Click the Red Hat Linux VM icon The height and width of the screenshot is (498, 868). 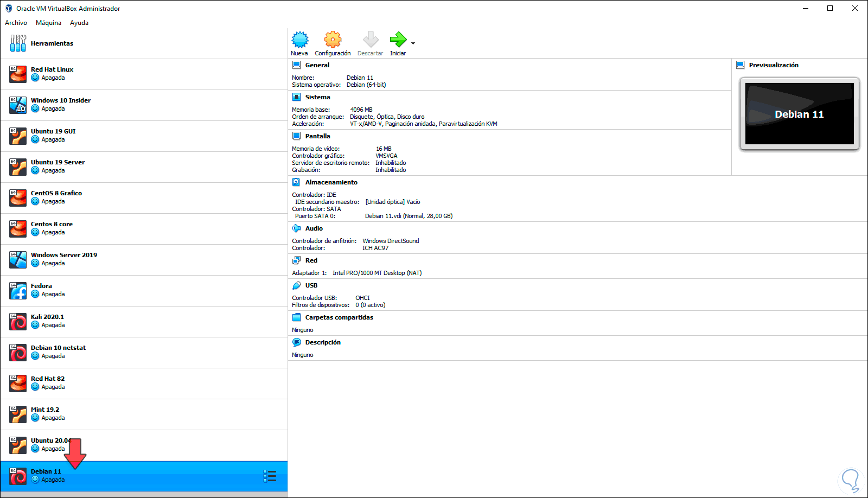(18, 74)
